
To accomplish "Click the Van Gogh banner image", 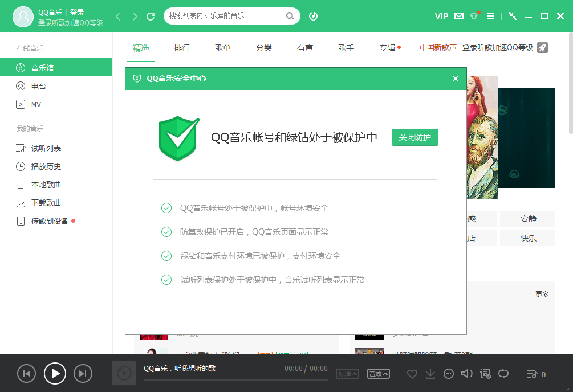I will [482, 138].
